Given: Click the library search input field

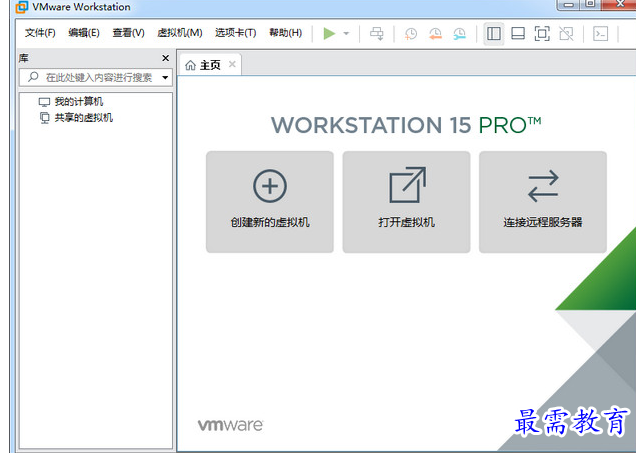Looking at the screenshot, I should (96, 77).
